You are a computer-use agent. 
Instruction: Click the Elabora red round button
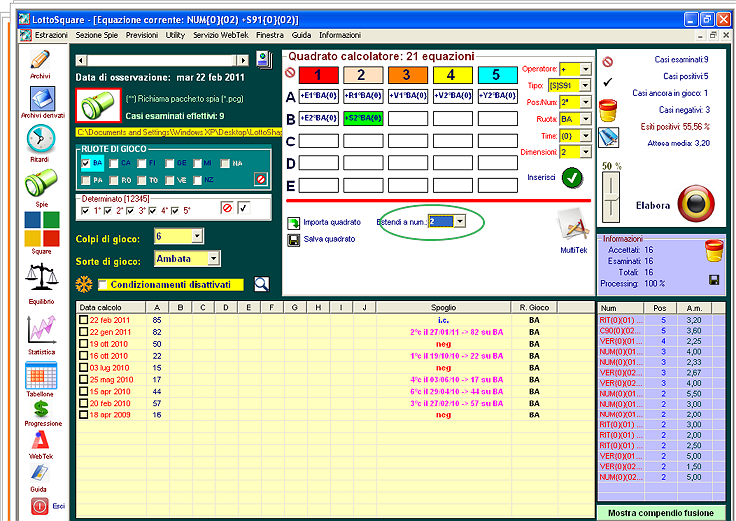point(696,204)
